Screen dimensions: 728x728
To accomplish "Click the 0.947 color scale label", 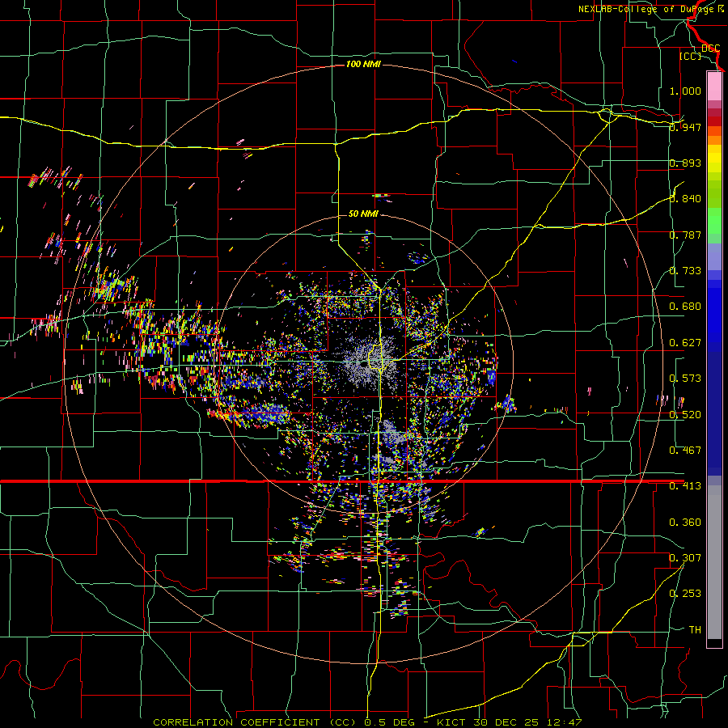I will coord(685,127).
